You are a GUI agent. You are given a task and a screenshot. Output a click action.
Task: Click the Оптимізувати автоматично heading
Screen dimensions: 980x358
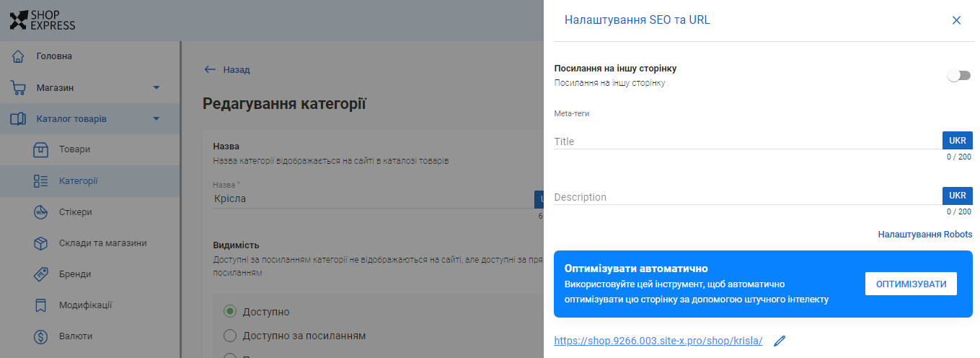tap(637, 268)
